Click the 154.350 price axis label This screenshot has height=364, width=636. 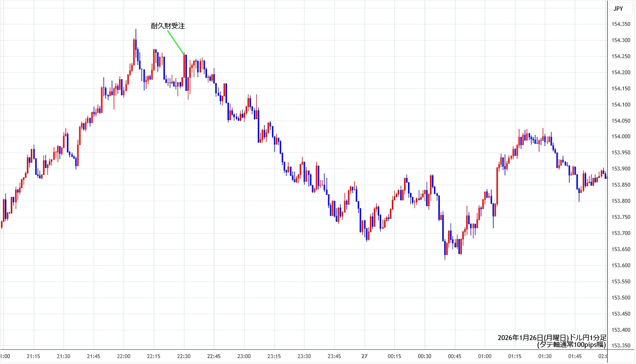[x=621, y=24]
